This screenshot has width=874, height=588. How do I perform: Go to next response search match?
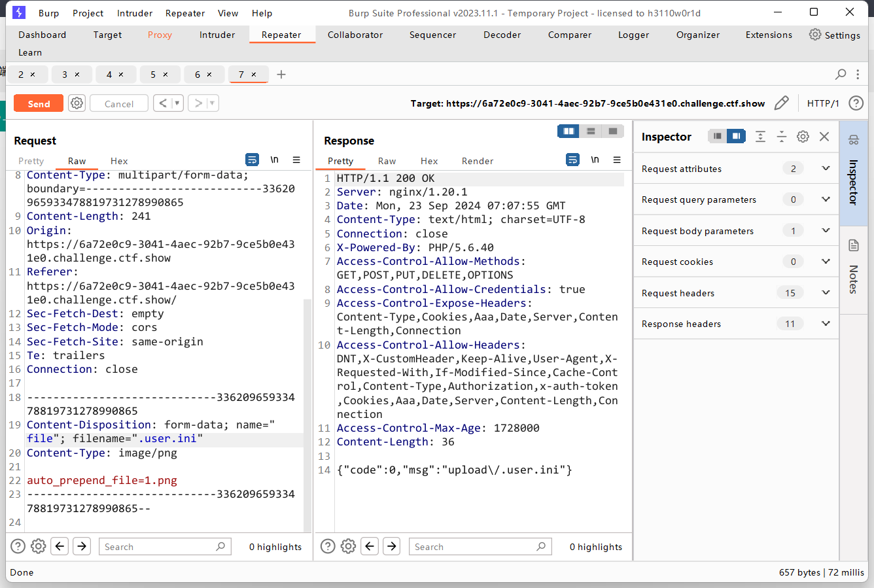392,546
